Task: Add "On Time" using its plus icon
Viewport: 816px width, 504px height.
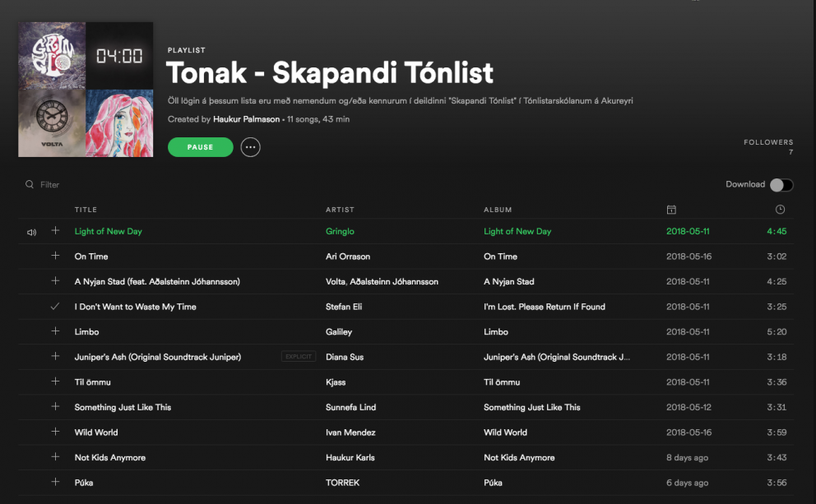Action: click(55, 257)
